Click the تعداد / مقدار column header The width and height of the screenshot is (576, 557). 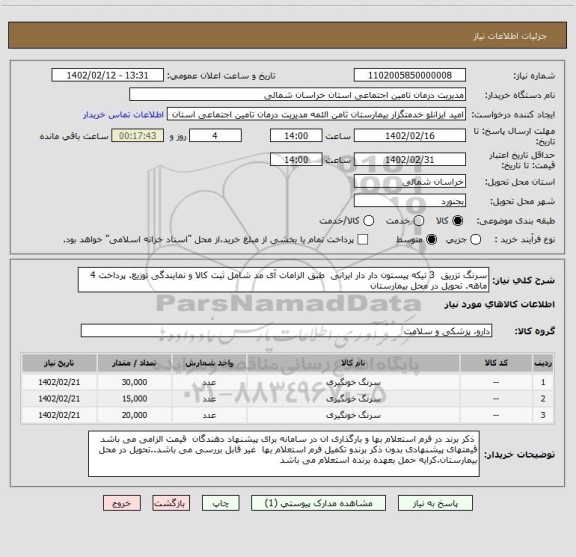(134, 363)
